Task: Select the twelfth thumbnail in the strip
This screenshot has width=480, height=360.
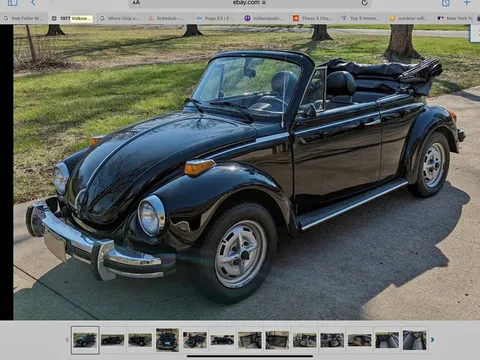Action: 387,340
